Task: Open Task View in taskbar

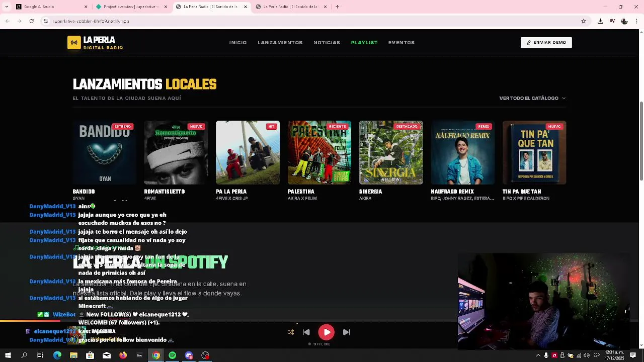Action: (40, 355)
